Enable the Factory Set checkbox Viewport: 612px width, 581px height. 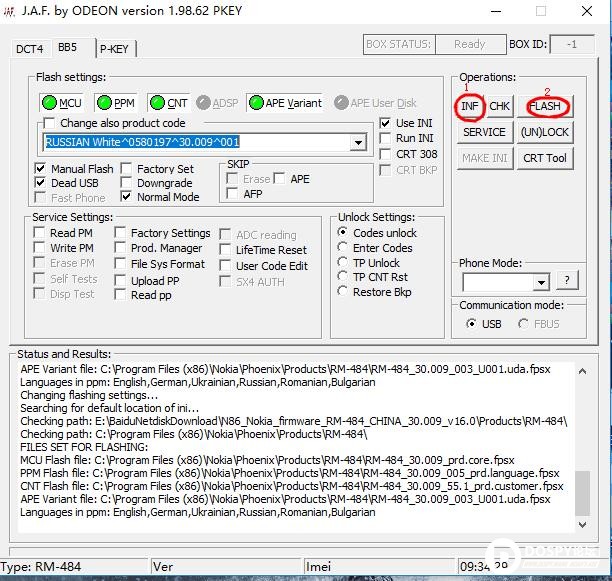pos(126,169)
